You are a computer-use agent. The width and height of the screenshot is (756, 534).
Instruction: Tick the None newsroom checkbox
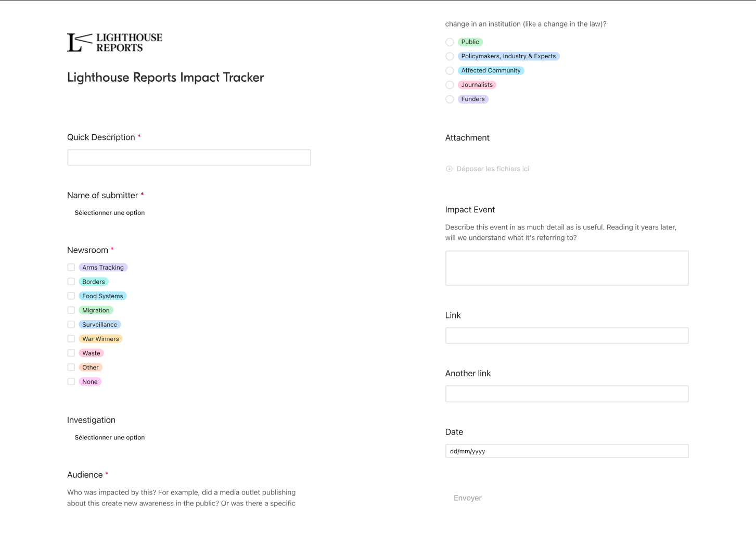click(71, 382)
